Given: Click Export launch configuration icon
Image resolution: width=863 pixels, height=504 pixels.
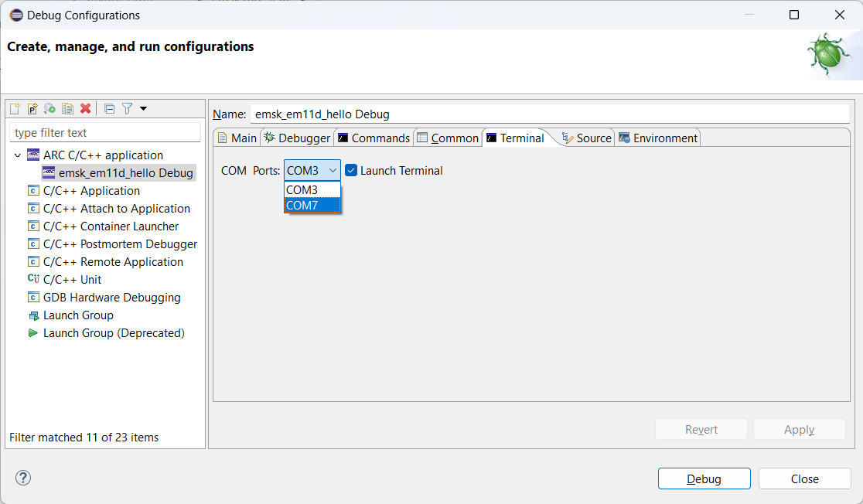Looking at the screenshot, I should point(49,109).
